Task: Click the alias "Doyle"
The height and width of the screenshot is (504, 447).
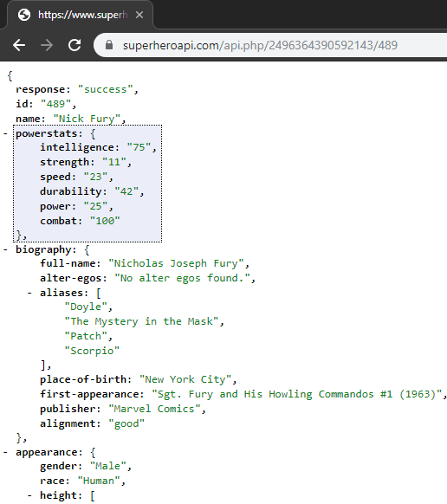Action: click(86, 307)
